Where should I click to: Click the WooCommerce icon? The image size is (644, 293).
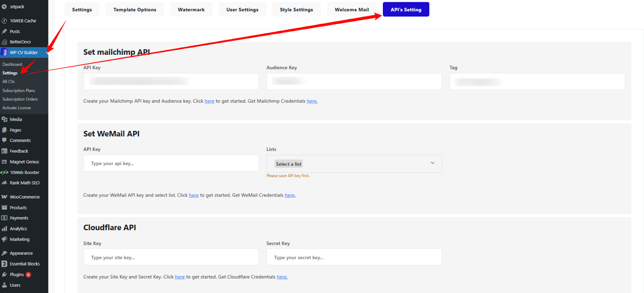pos(4,197)
